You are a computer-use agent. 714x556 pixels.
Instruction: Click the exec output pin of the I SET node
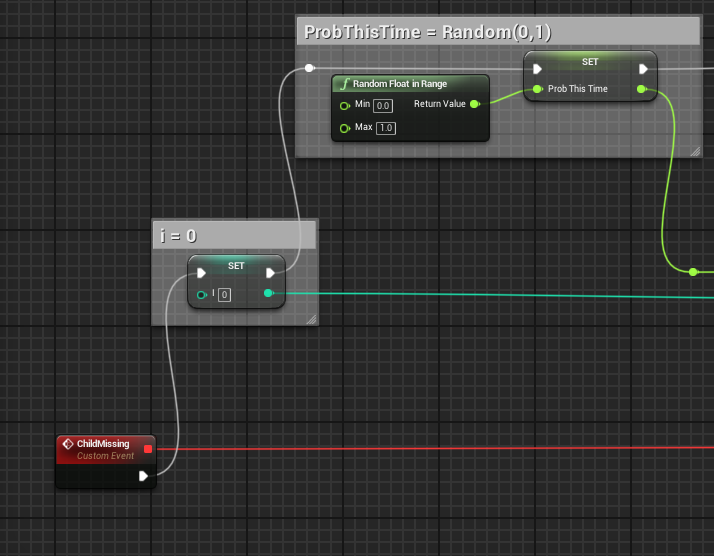coord(270,273)
